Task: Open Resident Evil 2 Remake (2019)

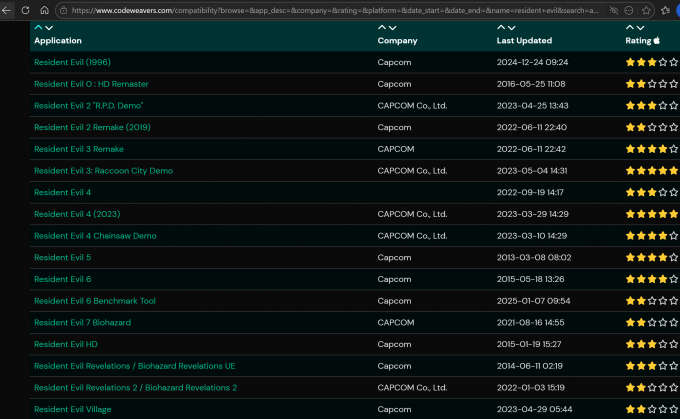Action: [x=91, y=127]
